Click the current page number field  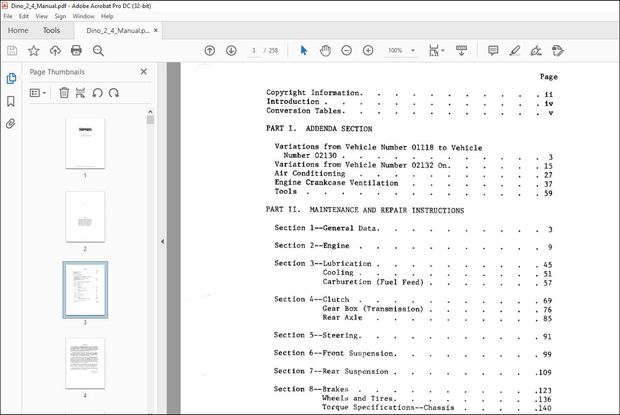(254, 51)
